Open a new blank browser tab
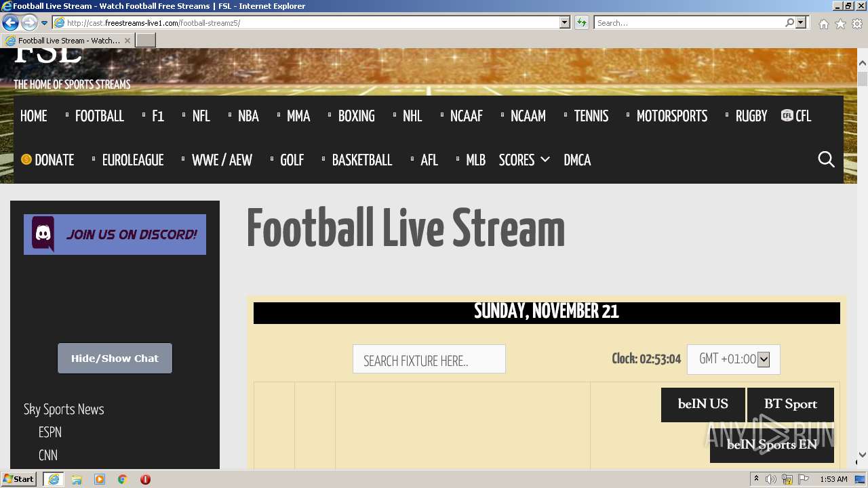The height and width of the screenshot is (488, 868). [146, 41]
